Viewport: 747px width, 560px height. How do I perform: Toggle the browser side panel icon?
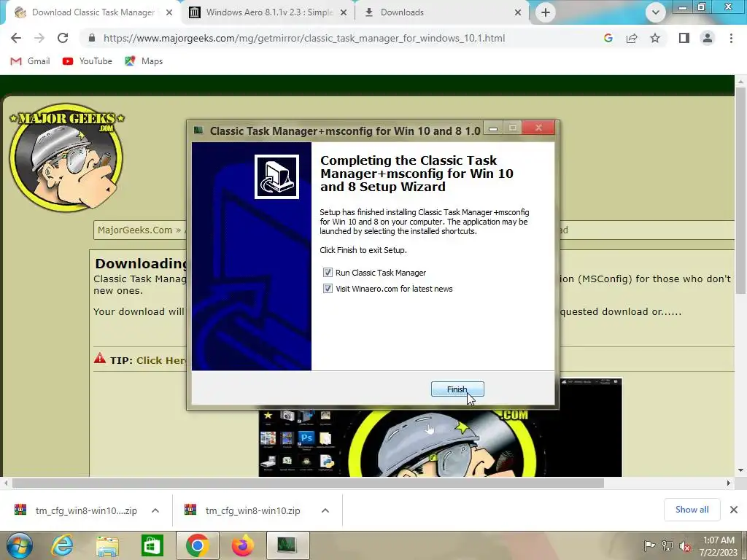[x=684, y=38]
